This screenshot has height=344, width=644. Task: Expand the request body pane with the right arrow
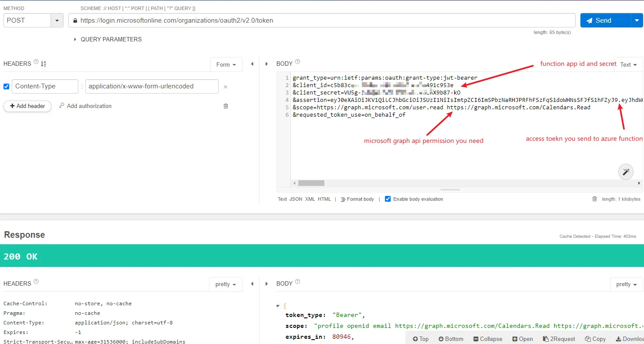(267, 64)
